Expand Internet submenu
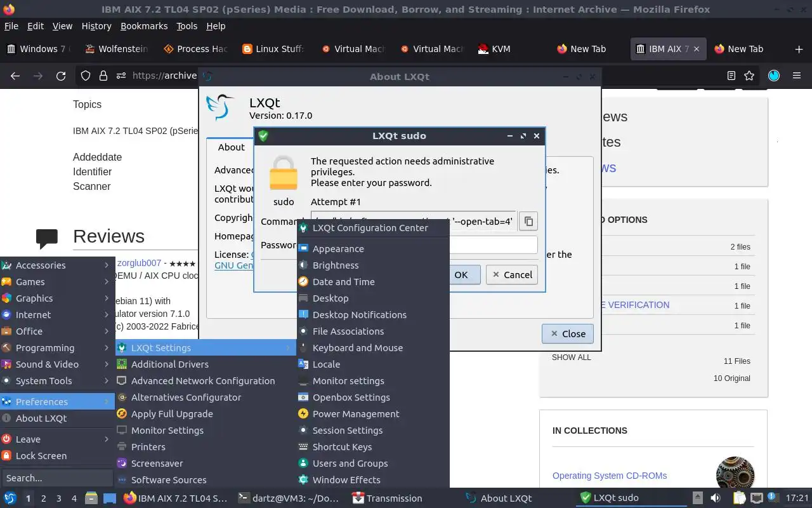This screenshot has width=812, height=508. tap(57, 315)
